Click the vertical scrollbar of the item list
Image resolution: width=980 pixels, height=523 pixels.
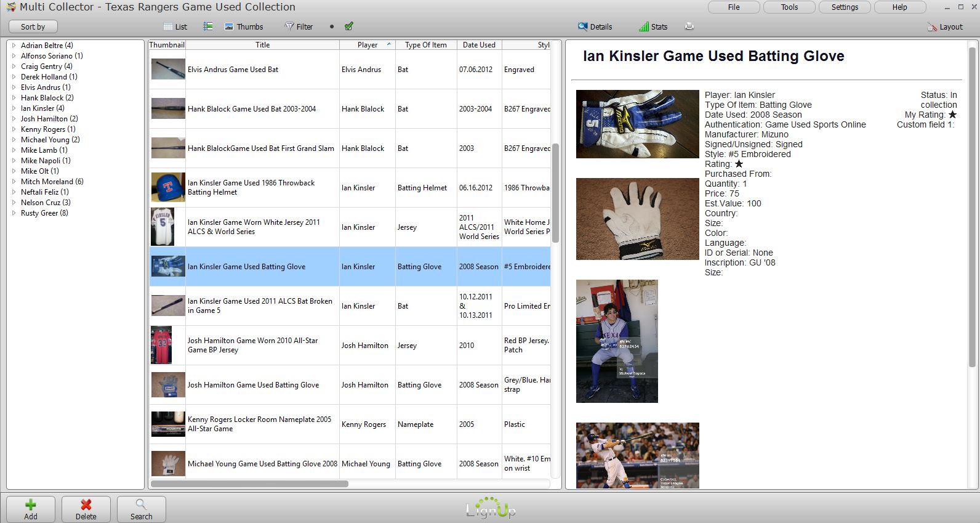555,193
